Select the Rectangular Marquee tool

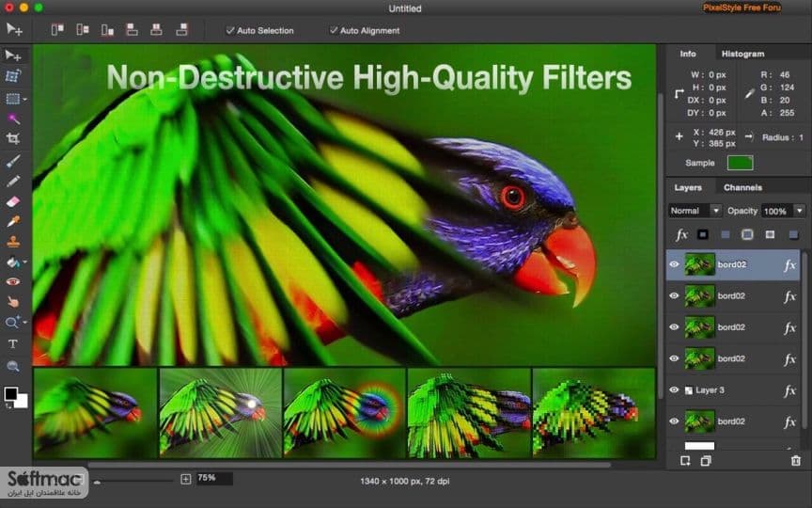[x=12, y=99]
